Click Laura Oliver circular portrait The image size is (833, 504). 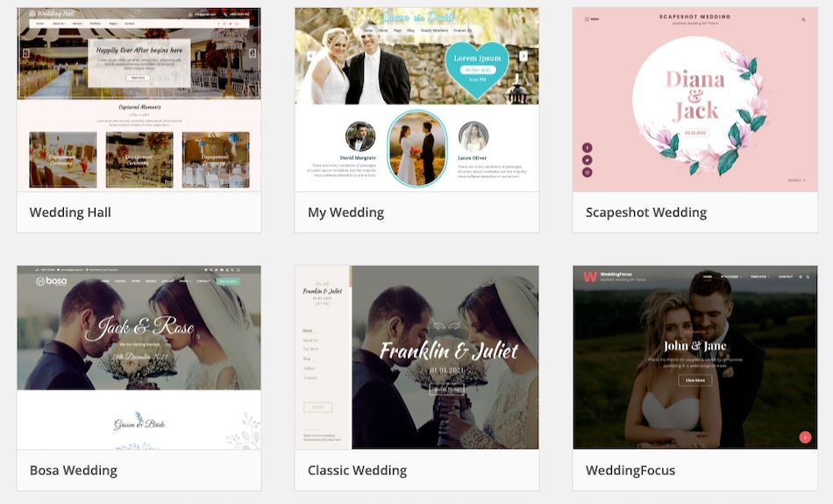pos(473,137)
